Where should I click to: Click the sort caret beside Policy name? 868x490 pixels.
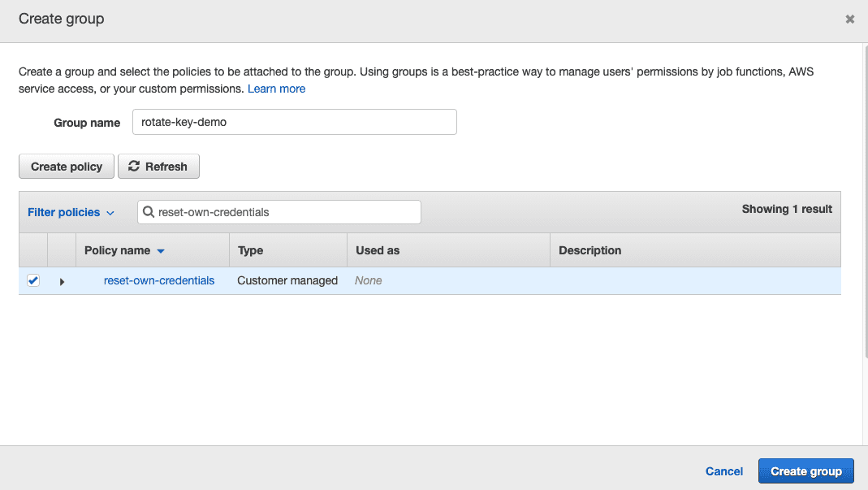coord(159,250)
